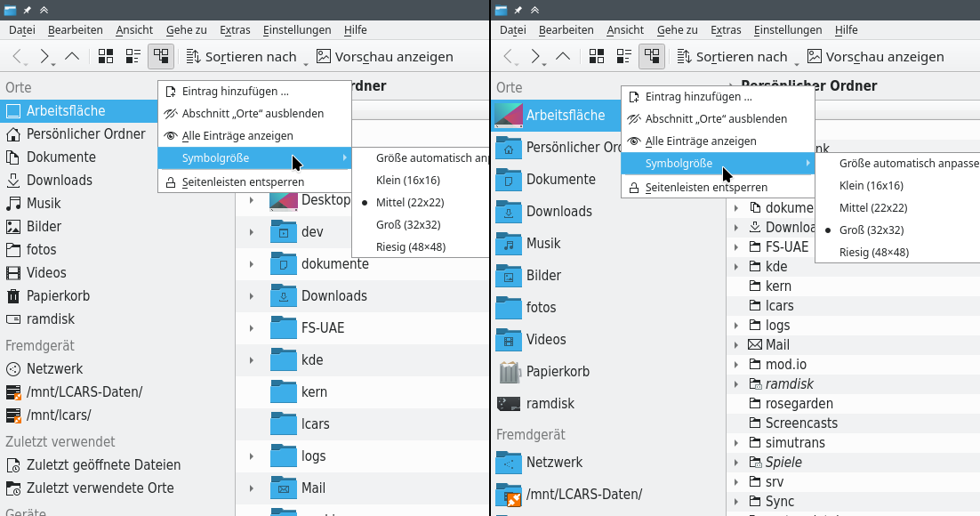Select Klein (16x16) in right submenu
The height and width of the screenshot is (516, 980).
897,186
